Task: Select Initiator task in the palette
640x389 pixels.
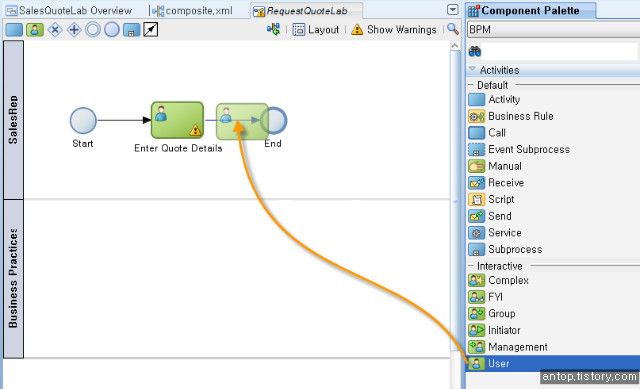Action: click(x=494, y=330)
